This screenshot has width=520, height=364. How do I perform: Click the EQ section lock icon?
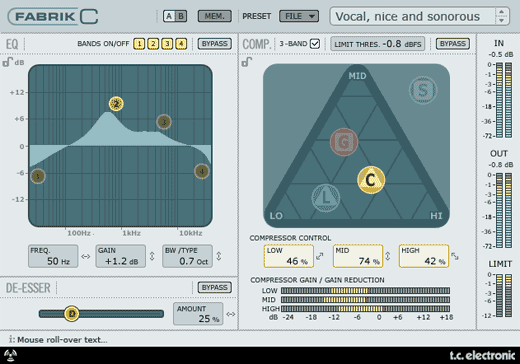point(7,62)
